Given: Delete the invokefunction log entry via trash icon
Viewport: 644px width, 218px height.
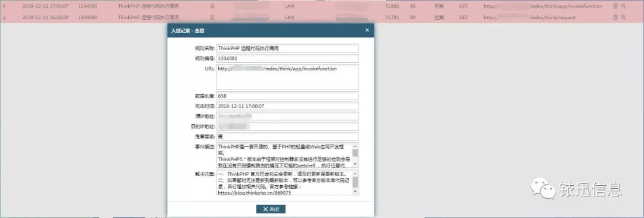Looking at the screenshot, I should click(615, 6).
